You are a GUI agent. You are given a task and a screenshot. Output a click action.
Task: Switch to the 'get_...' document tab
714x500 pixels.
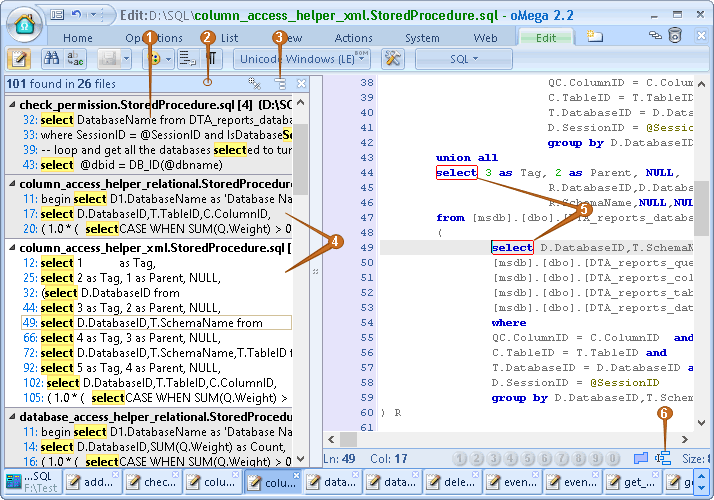632,482
